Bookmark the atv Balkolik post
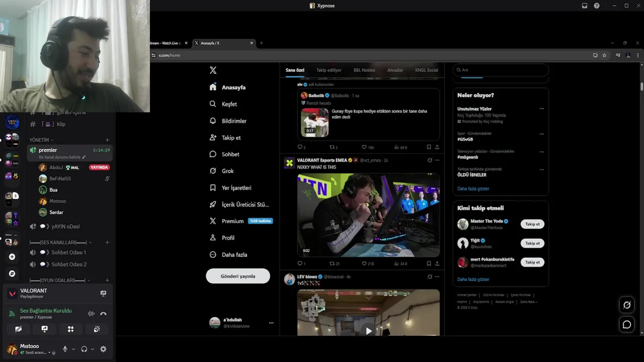The height and width of the screenshot is (362, 644). [x=429, y=147]
